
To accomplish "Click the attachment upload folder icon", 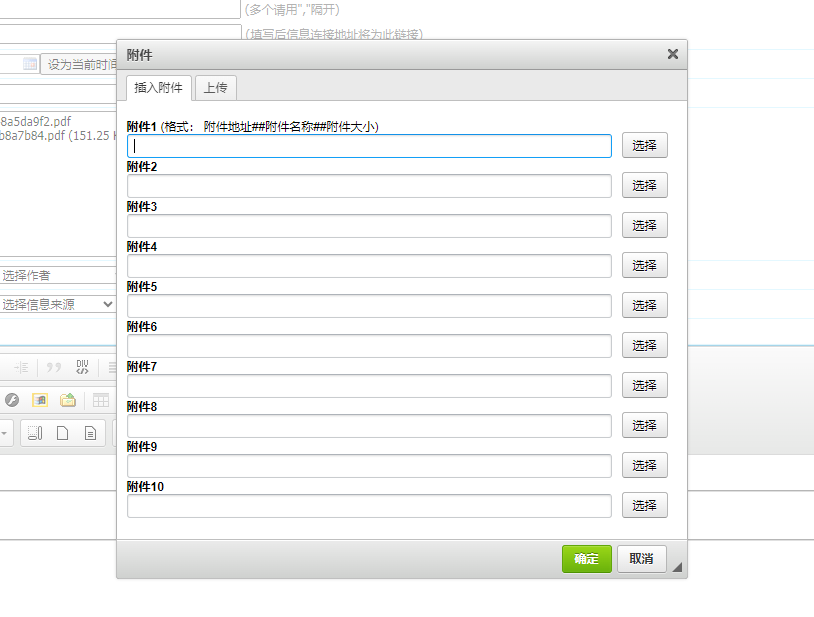I will click(68, 400).
